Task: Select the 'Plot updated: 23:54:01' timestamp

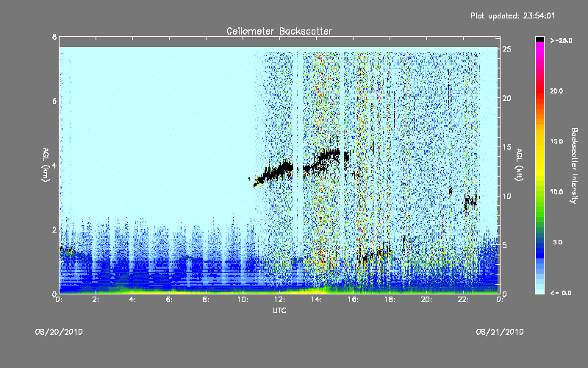Action: pyautogui.click(x=512, y=15)
